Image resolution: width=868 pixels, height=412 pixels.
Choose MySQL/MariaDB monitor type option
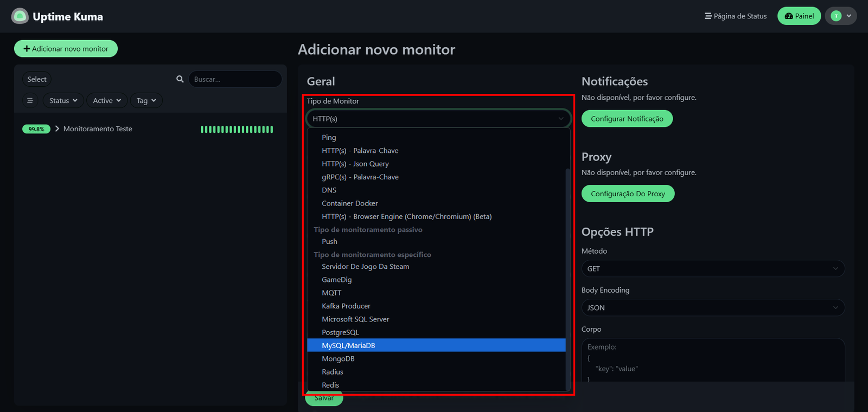pos(348,346)
